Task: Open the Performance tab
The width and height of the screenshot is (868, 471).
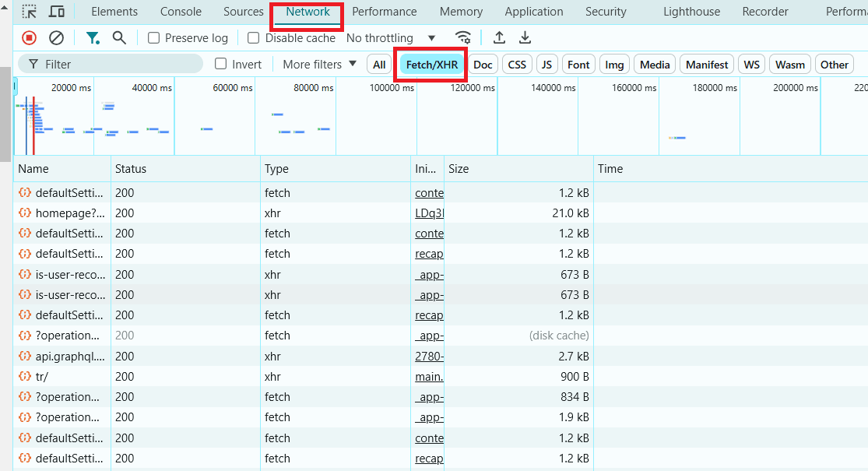Action: [385, 11]
